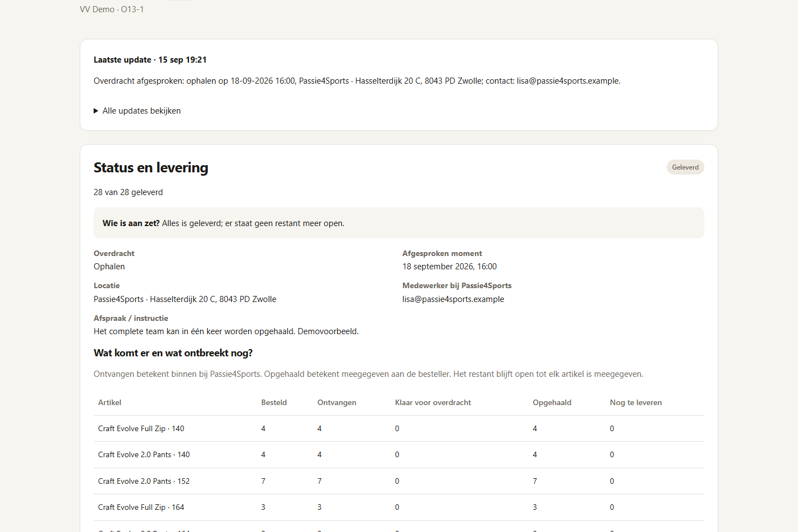Click the 'Besteld' column header
Screen dimensions: 798x532
[x=274, y=402]
